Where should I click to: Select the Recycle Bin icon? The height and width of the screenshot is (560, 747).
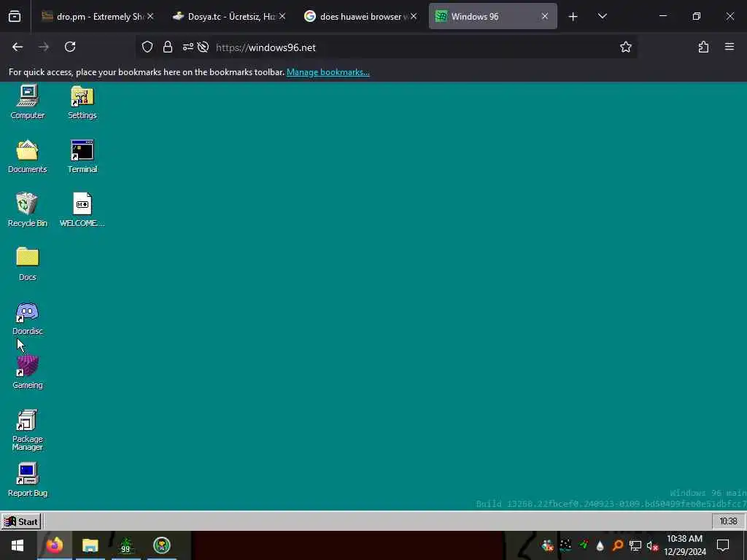27,210
